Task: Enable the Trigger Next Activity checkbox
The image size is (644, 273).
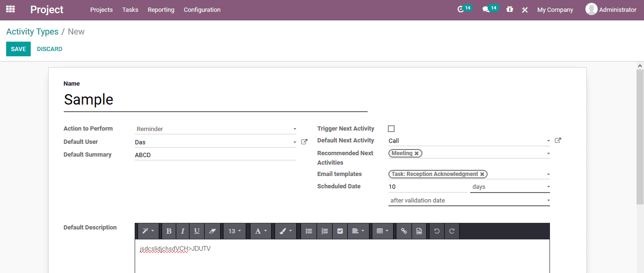Action: click(391, 128)
